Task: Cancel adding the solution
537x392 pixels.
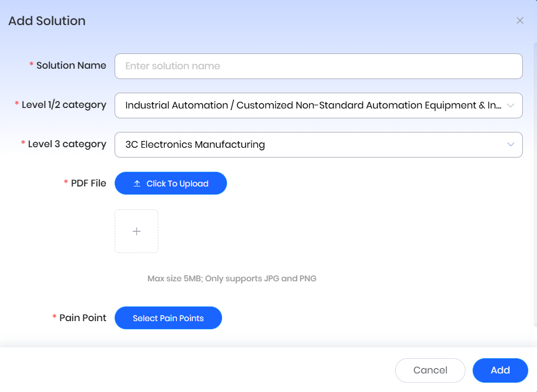Action: (430, 370)
